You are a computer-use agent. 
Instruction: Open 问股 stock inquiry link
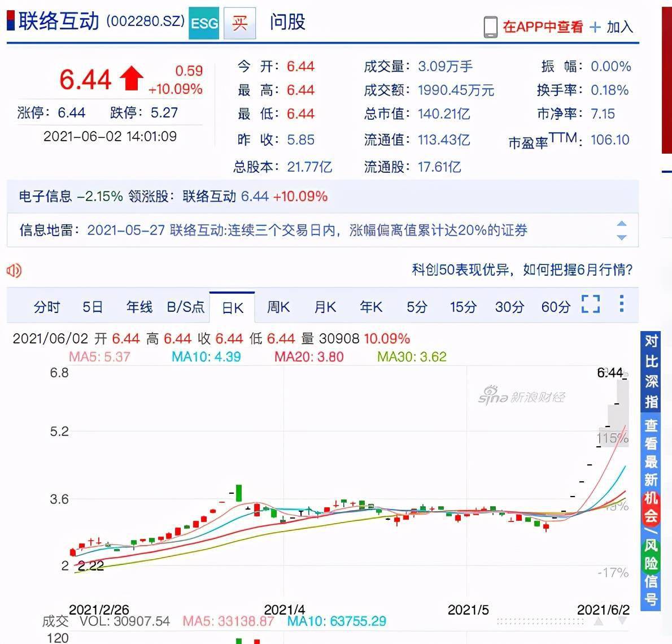(287, 22)
